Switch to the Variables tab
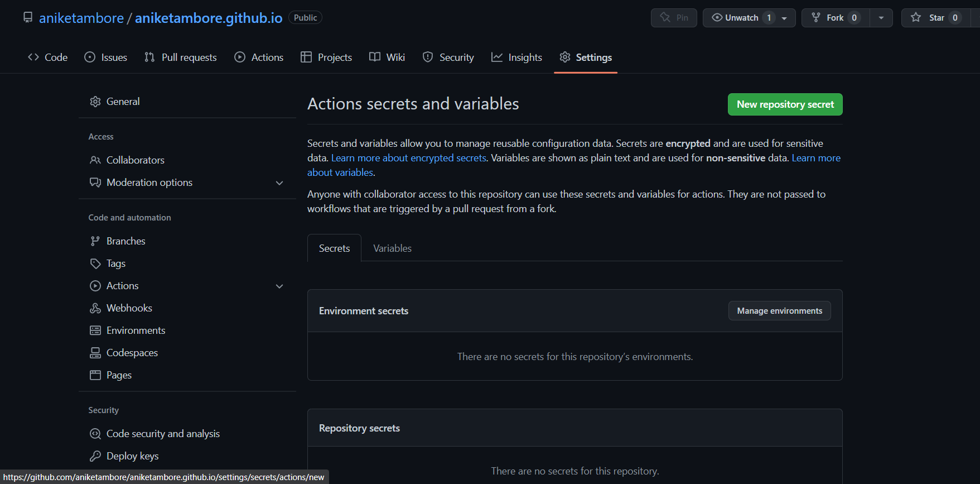980x484 pixels. [x=392, y=248]
